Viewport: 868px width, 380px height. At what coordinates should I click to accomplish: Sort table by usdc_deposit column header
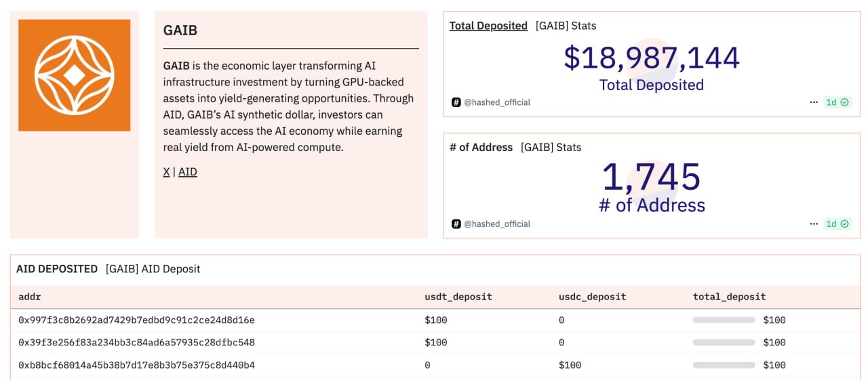click(593, 297)
